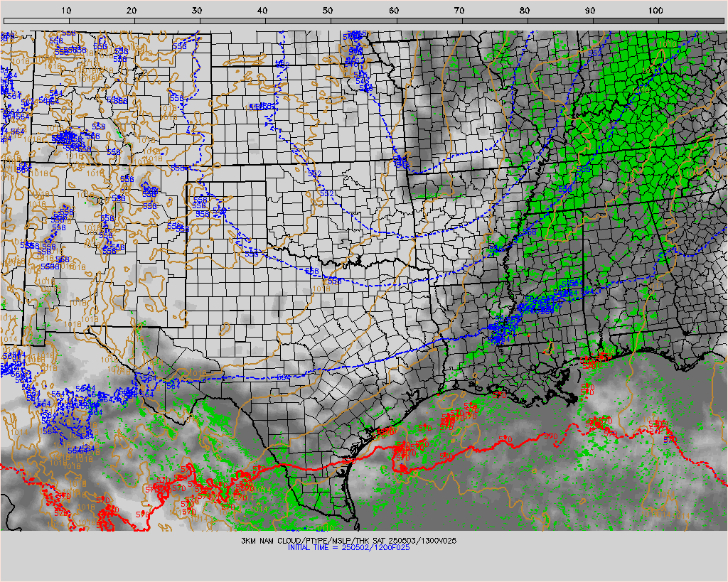
Task: Click the "10" label on the cloud scale
Action: click(66, 11)
